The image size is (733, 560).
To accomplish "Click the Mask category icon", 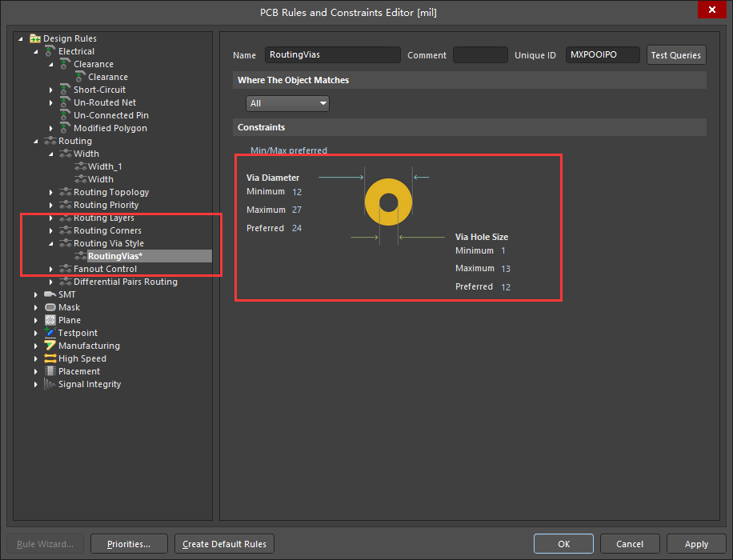I will click(50, 307).
